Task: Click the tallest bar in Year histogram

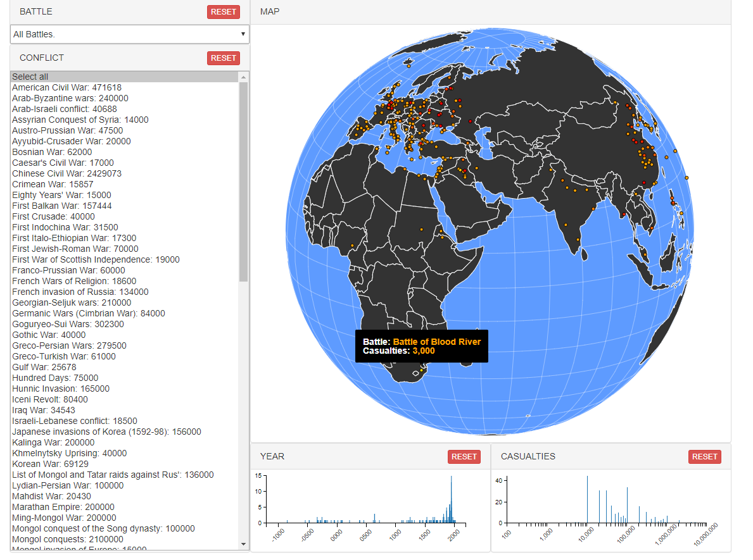Action: [x=452, y=499]
